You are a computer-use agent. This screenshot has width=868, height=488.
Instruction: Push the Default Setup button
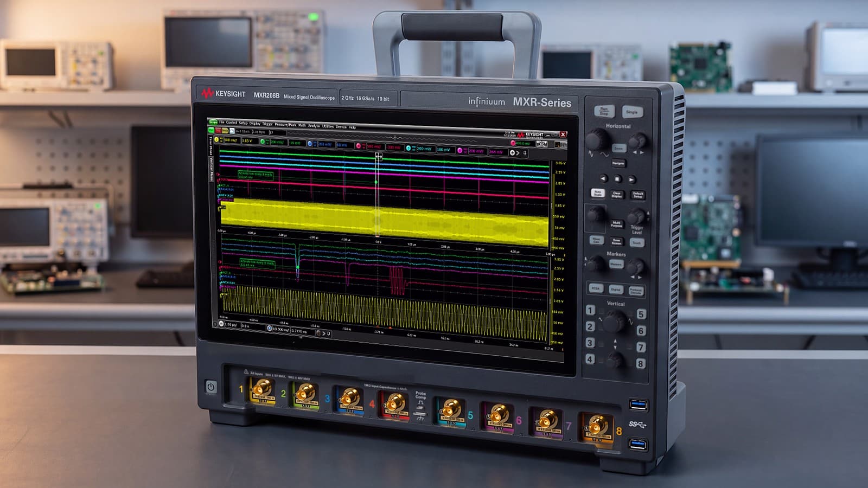(x=637, y=195)
